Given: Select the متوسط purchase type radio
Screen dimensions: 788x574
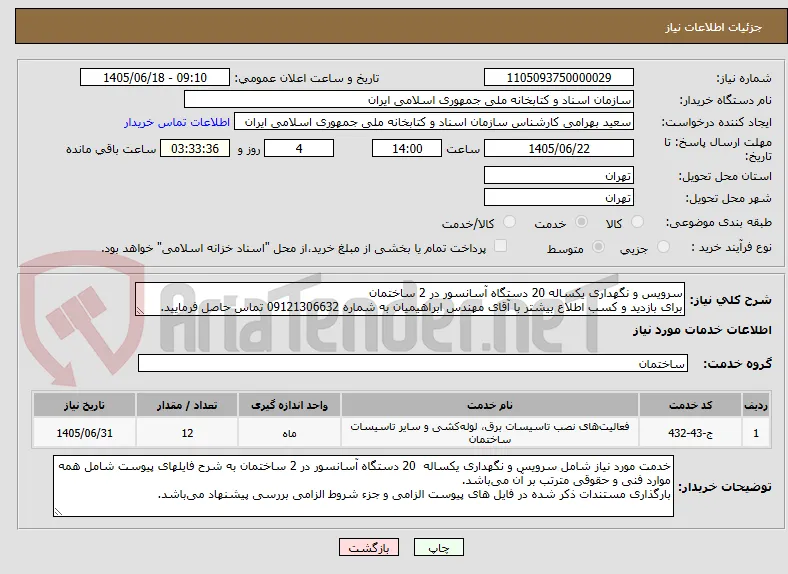Looking at the screenshot, I should (598, 246).
